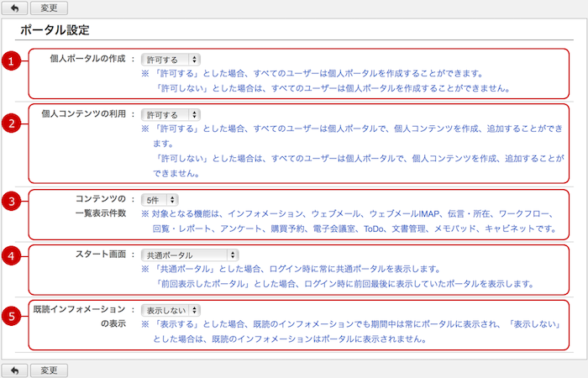Image resolution: width=588 pixels, height=378 pixels.
Task: Click note about ログイン時に常に共通ポータルを表示
Action: (291, 269)
